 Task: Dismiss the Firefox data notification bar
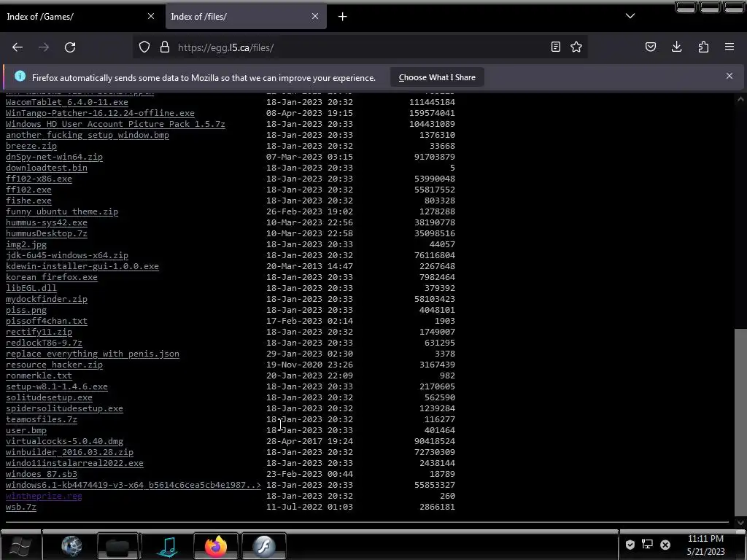729,76
